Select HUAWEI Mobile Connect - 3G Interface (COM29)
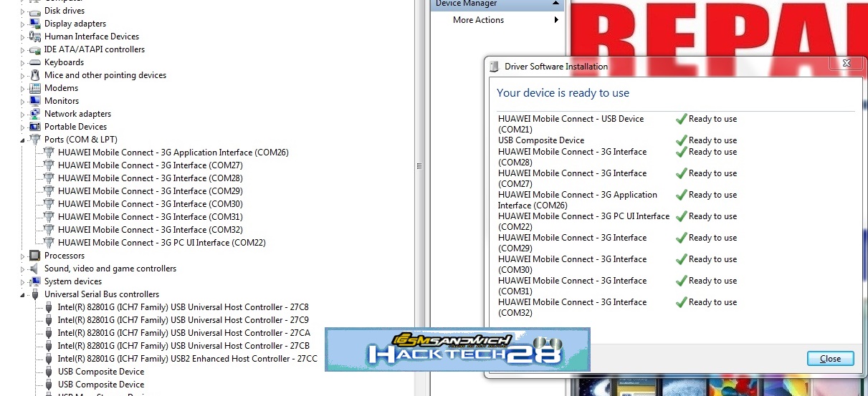The width and height of the screenshot is (868, 396). 150,191
